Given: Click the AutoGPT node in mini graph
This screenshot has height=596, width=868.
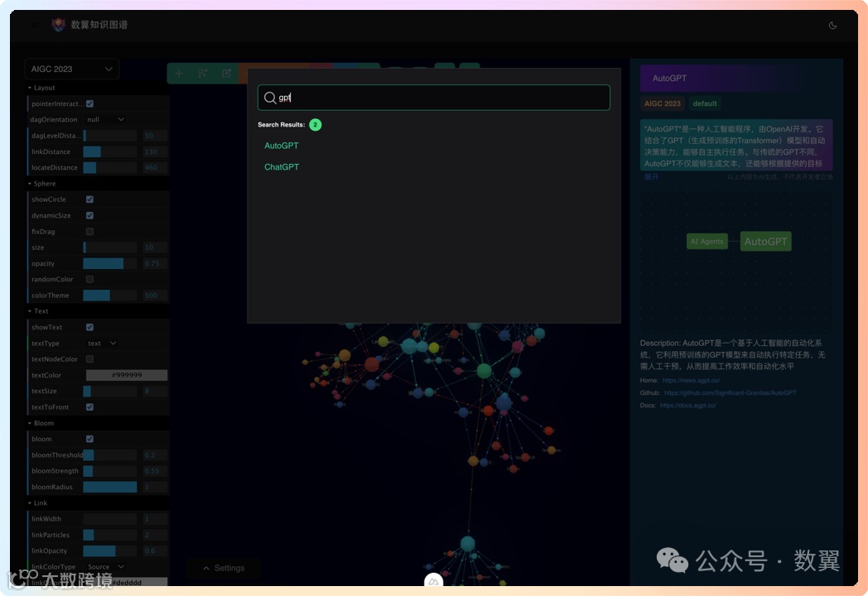Looking at the screenshot, I should tap(765, 241).
